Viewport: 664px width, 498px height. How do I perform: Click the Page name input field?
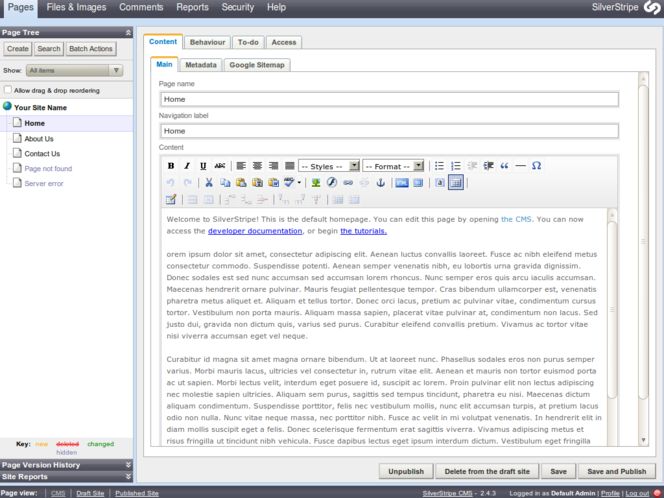[389, 99]
